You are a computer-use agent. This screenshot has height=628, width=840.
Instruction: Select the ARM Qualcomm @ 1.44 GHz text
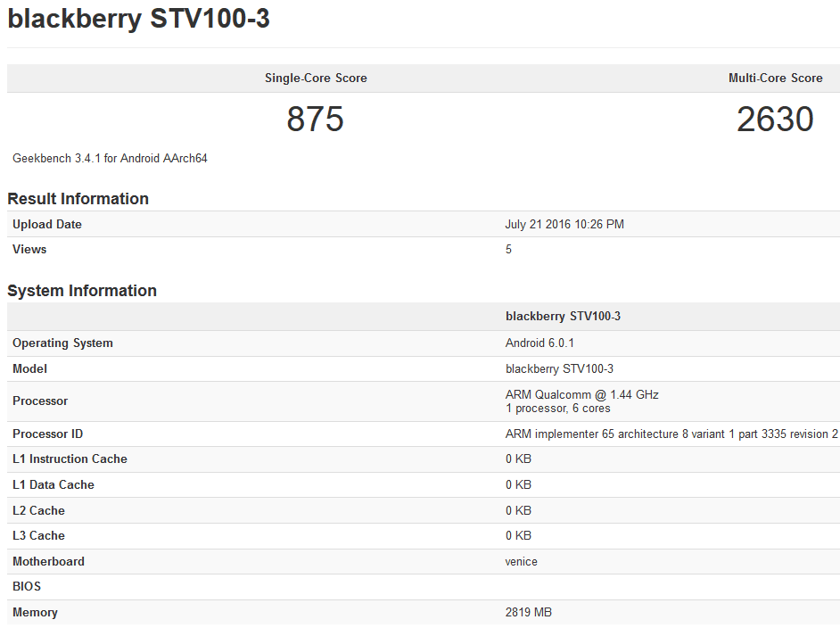tap(581, 394)
